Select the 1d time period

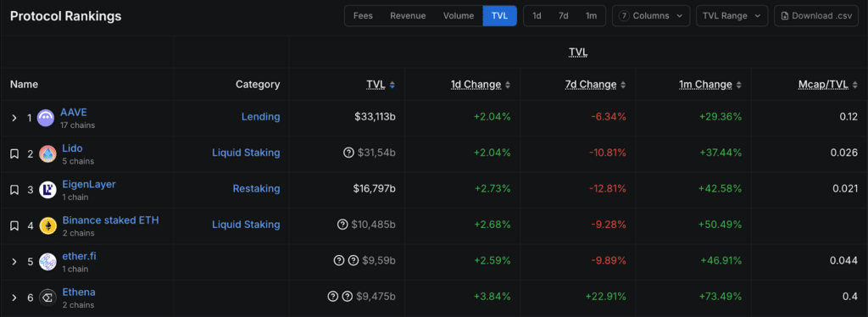tap(537, 16)
